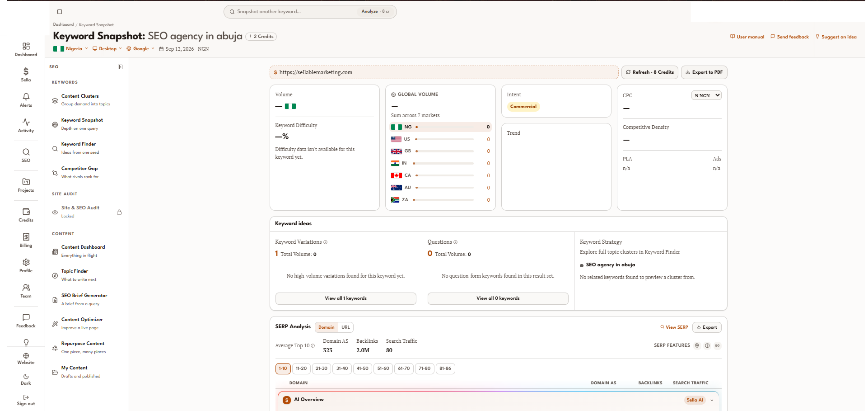Click the lightbulb icon in left rail
Viewport: 868px width, 411px height.
tap(26, 342)
